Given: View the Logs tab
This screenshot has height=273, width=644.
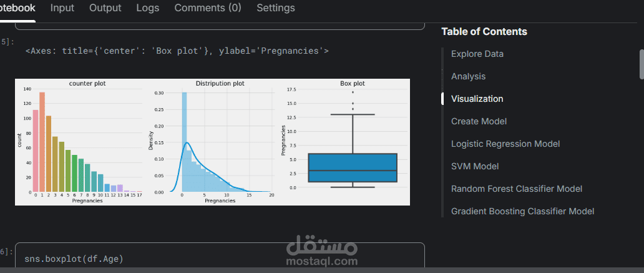Looking at the screenshot, I should click(x=147, y=8).
